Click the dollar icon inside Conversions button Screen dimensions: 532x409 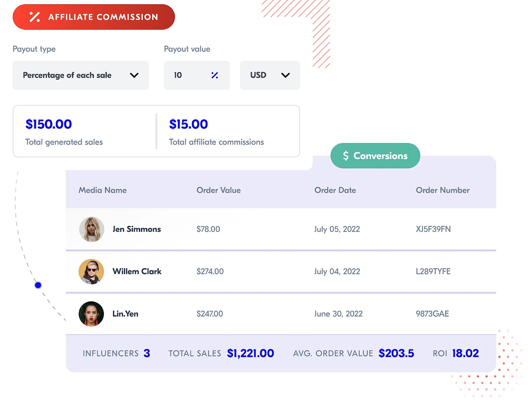345,155
